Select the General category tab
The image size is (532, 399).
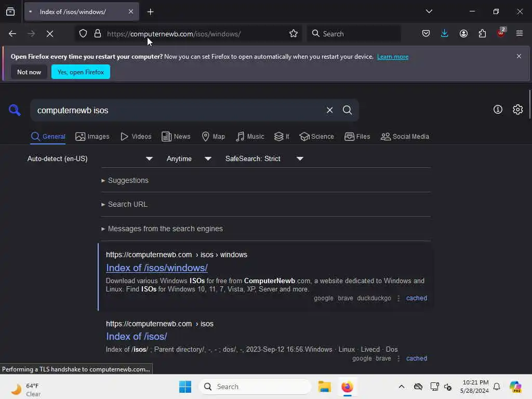[48, 137]
